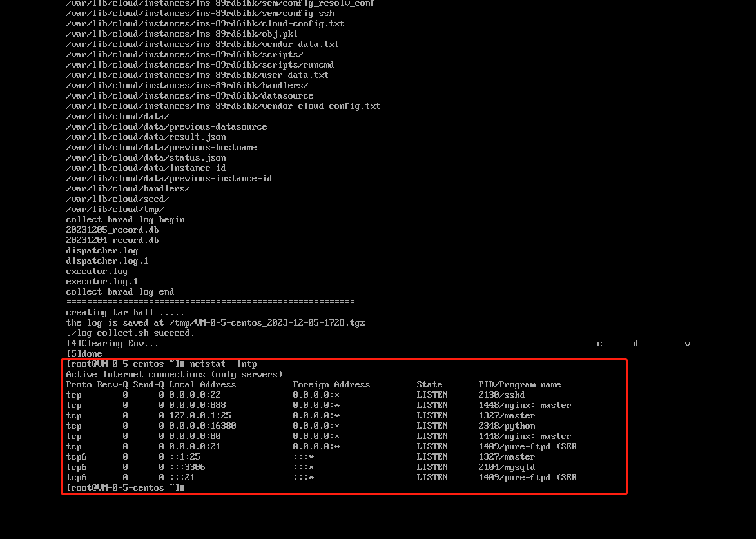Click the ':::3306' local address
Viewport: 756px width, 539px height.
(x=187, y=467)
